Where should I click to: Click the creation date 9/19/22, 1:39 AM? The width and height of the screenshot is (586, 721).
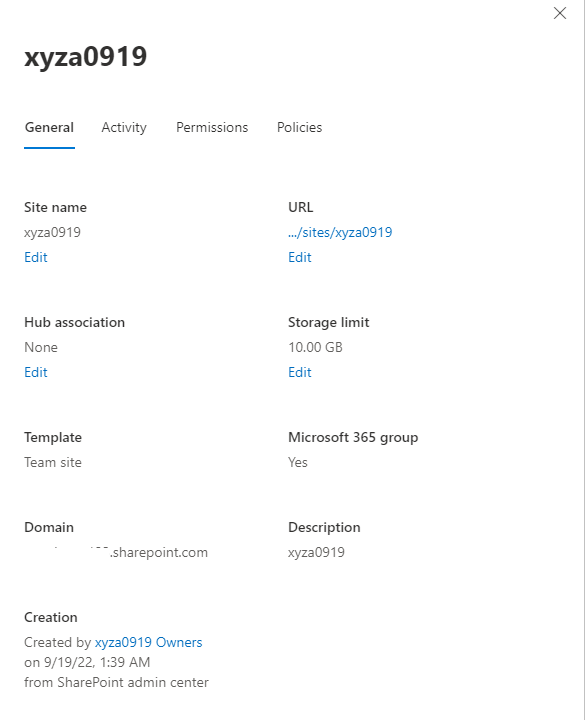[97, 662]
